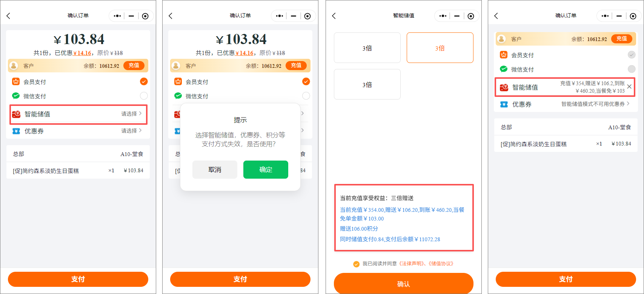Image resolution: width=644 pixels, height=294 pixels.
Task: Expand 智能储值 请选择 chevron on the leftmost screen
Action: point(140,113)
